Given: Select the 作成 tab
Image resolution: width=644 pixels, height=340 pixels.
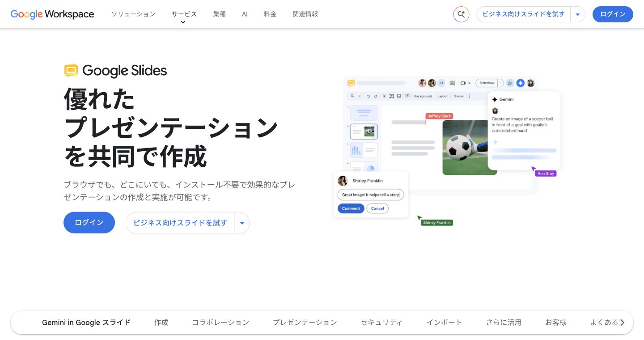Looking at the screenshot, I should pos(161,322).
